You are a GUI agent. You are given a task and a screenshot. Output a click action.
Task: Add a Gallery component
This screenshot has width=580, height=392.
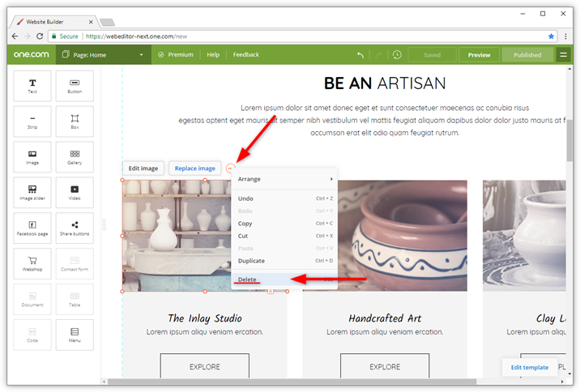point(75,157)
